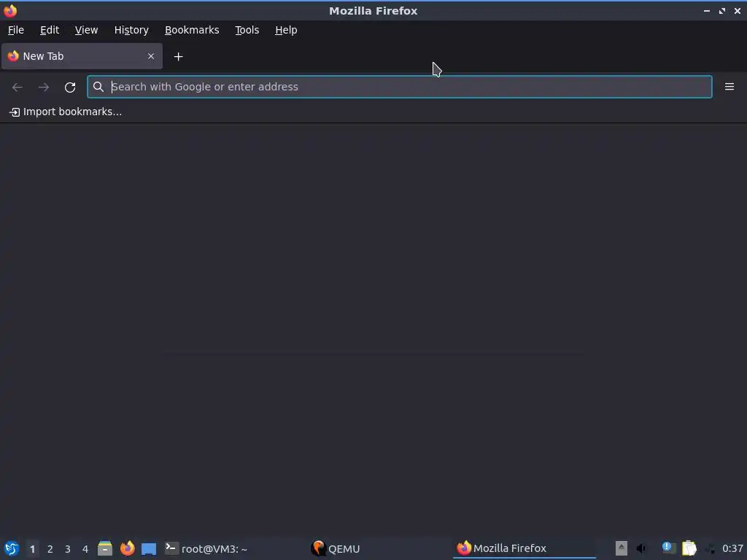Open the History menu
Screen dimensions: 747x560
pos(131,30)
